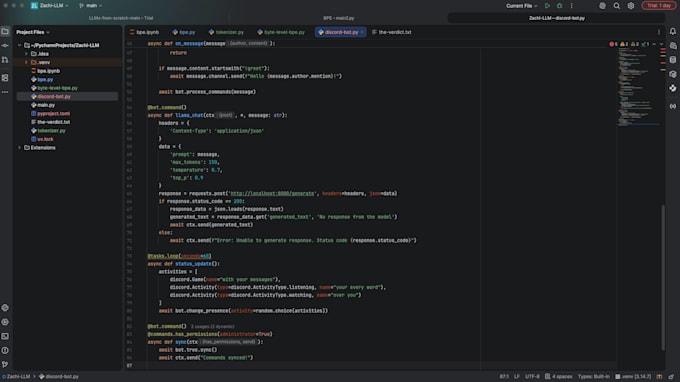Screen dimensions: 680x382
Task: Open the Git tool window
Action: pos(5,365)
